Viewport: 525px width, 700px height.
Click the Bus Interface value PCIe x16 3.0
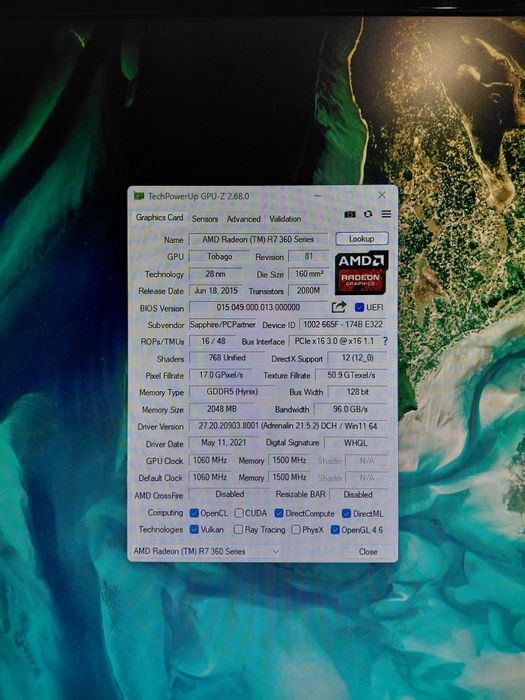click(x=334, y=341)
